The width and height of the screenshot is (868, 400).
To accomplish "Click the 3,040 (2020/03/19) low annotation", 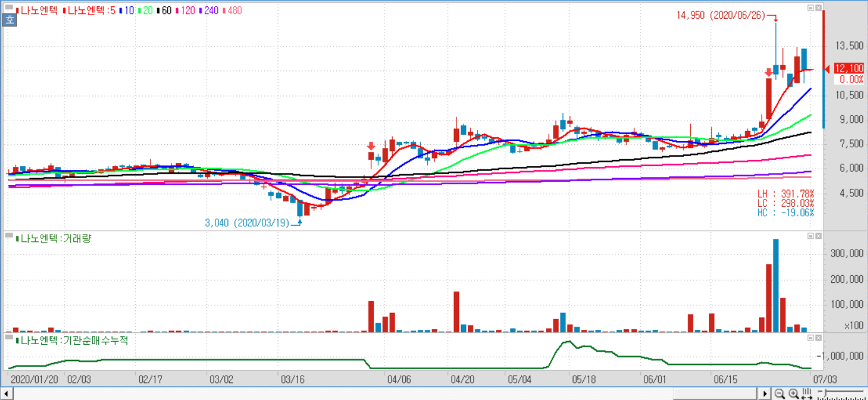I will [247, 223].
